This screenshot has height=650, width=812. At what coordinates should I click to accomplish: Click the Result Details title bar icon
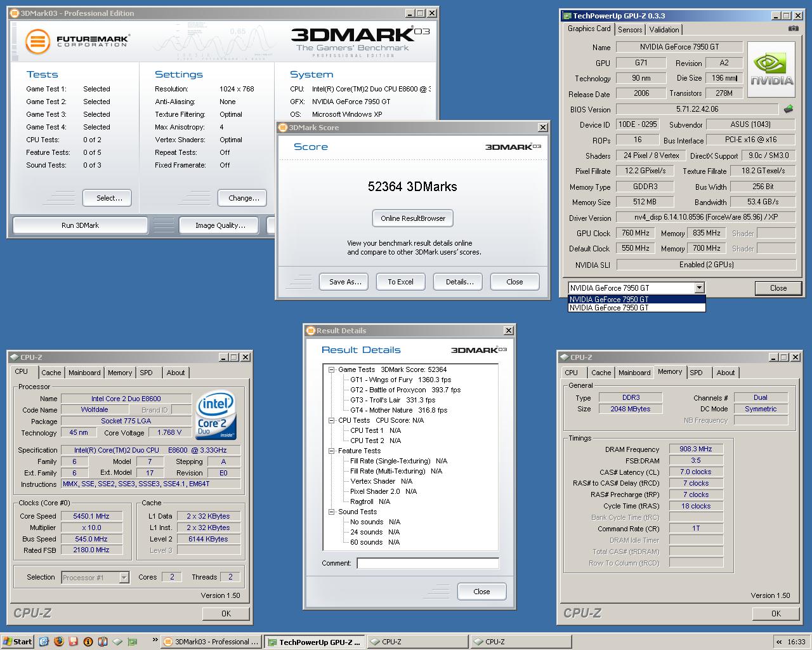[311, 330]
